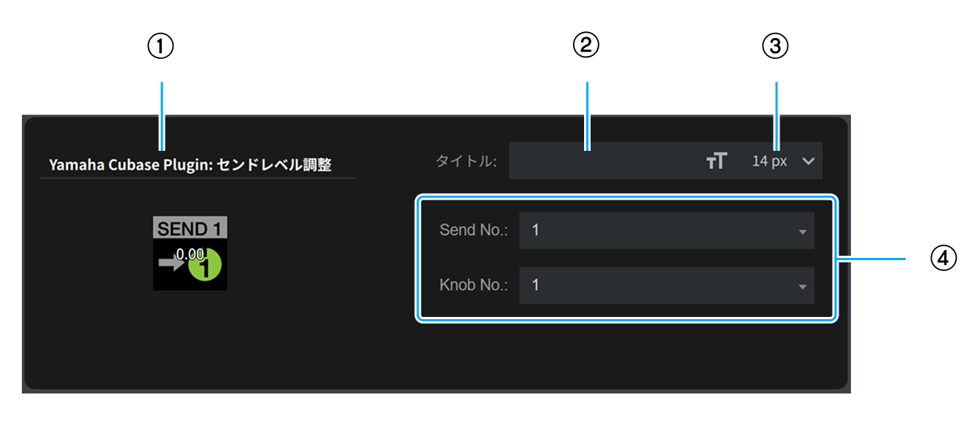This screenshot has width=980, height=435.
Task: Open the Knob No. dropdown
Action: (666, 285)
